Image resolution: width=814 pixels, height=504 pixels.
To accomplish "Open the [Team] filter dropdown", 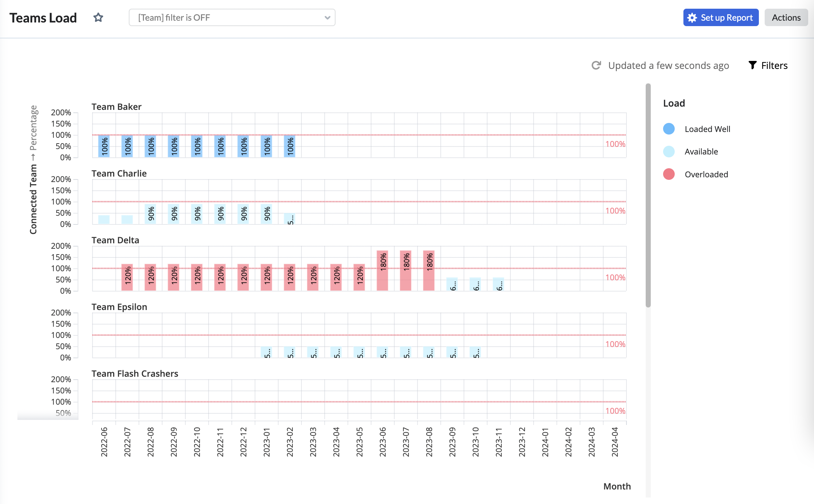I will [x=232, y=17].
